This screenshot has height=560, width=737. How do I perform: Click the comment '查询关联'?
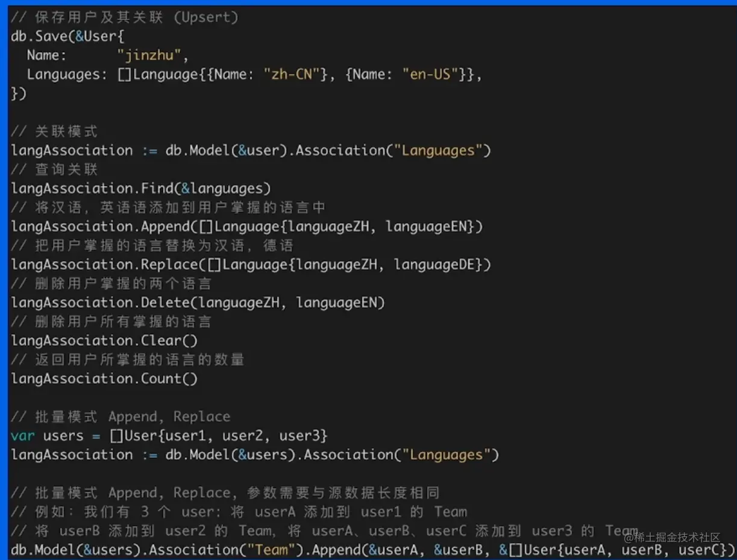[x=54, y=169]
